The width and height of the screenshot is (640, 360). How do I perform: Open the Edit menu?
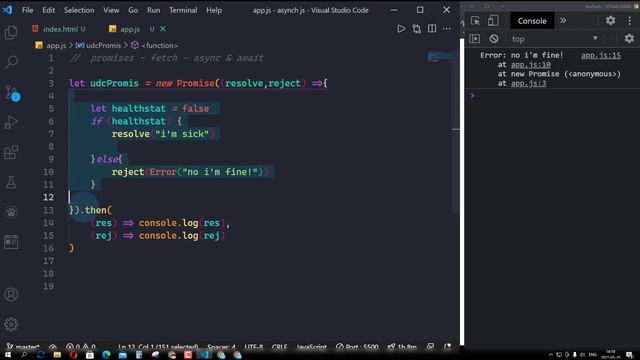pos(48,10)
